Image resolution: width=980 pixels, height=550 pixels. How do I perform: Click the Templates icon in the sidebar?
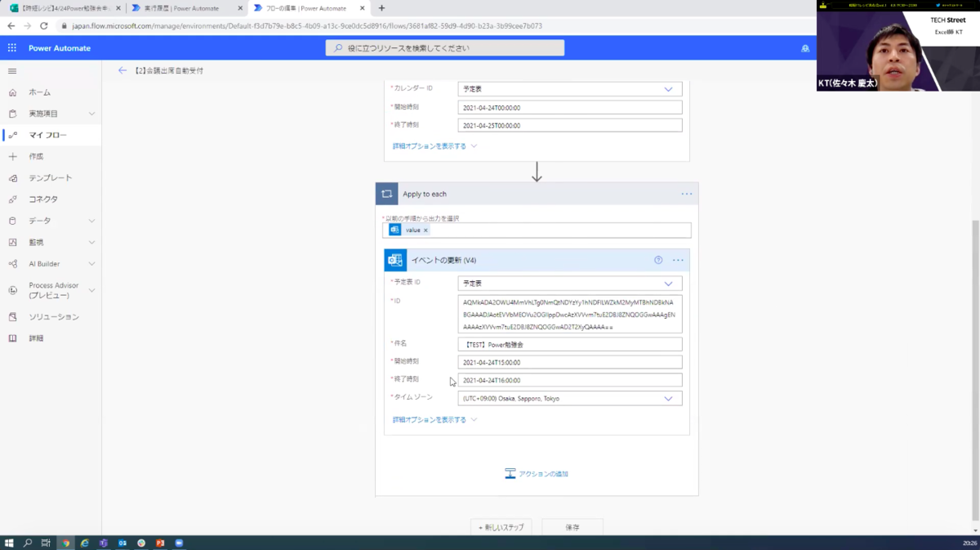click(x=12, y=178)
